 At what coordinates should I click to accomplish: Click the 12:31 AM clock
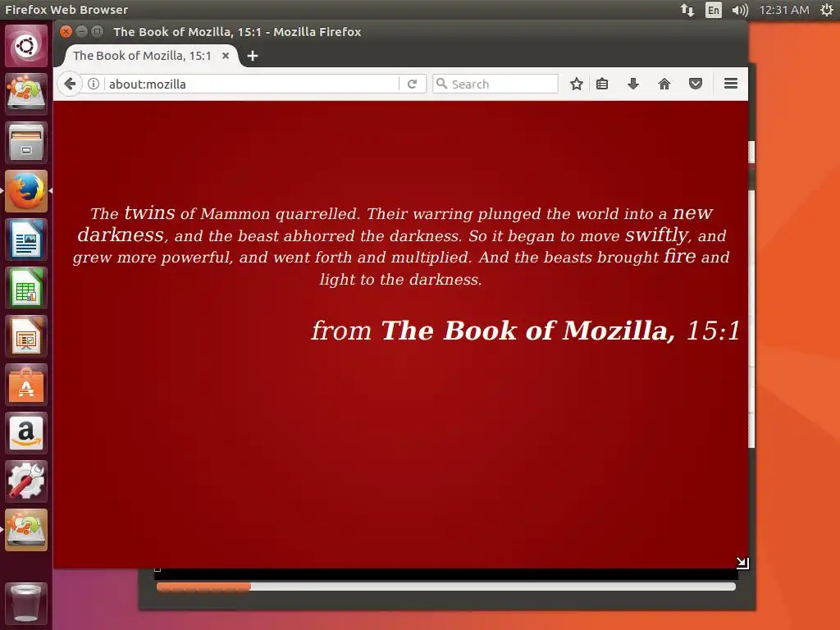784,10
